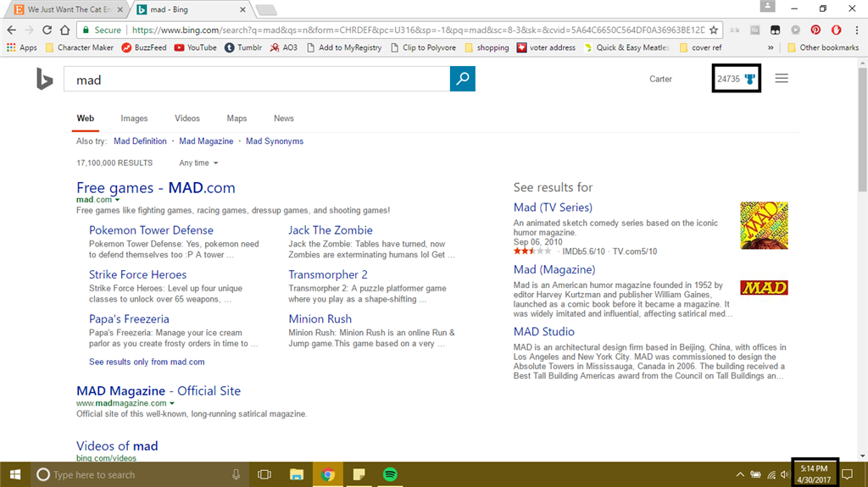Viewport: 868px width, 487px height.
Task: Go back with browser back arrow
Action: coord(12,30)
